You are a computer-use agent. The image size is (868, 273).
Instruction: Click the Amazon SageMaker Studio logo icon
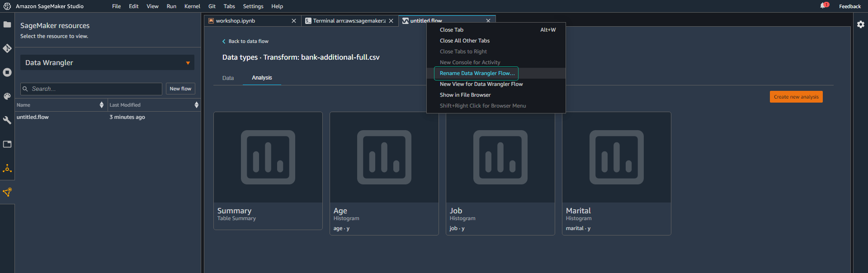pos(7,6)
